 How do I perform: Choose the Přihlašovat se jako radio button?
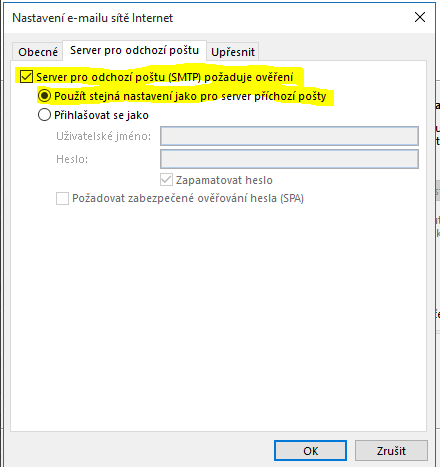[x=44, y=115]
